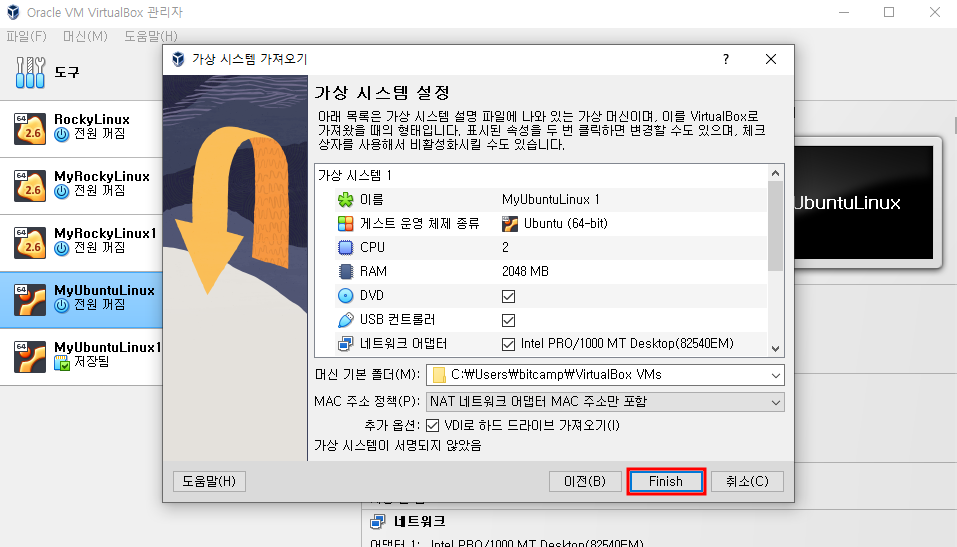Image resolution: width=957 pixels, height=547 pixels.
Task: Open the 파일(F) menu
Action: click(26, 37)
